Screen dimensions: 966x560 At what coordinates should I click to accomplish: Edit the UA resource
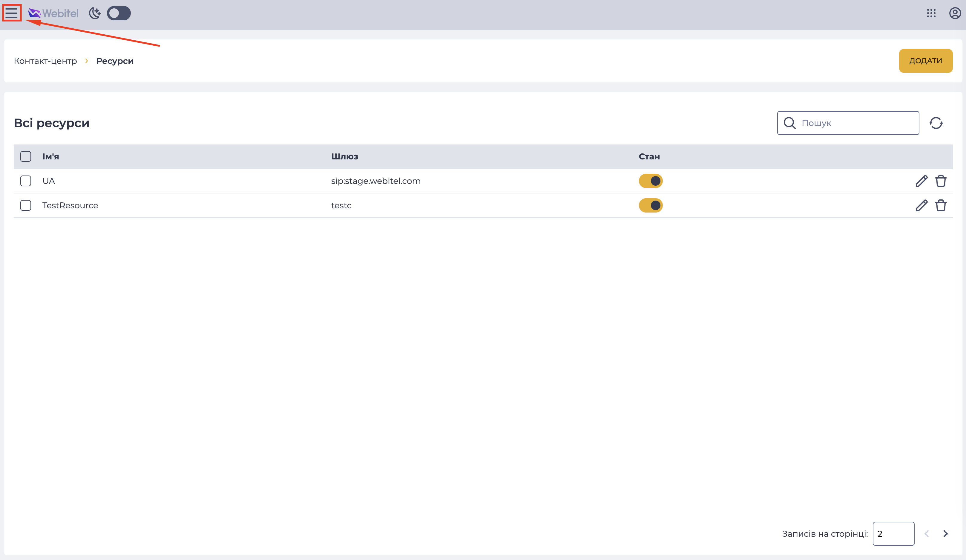click(921, 181)
